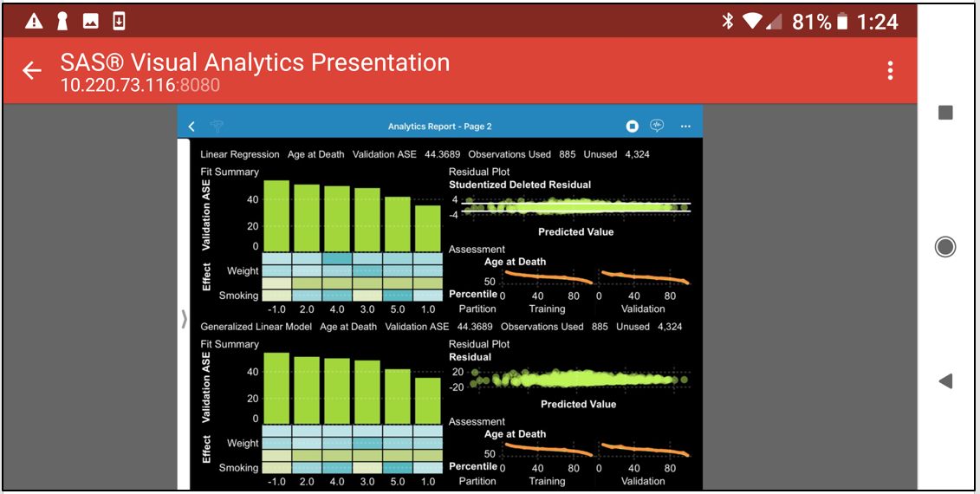Click the 1:24 clock in status bar

coord(877,22)
